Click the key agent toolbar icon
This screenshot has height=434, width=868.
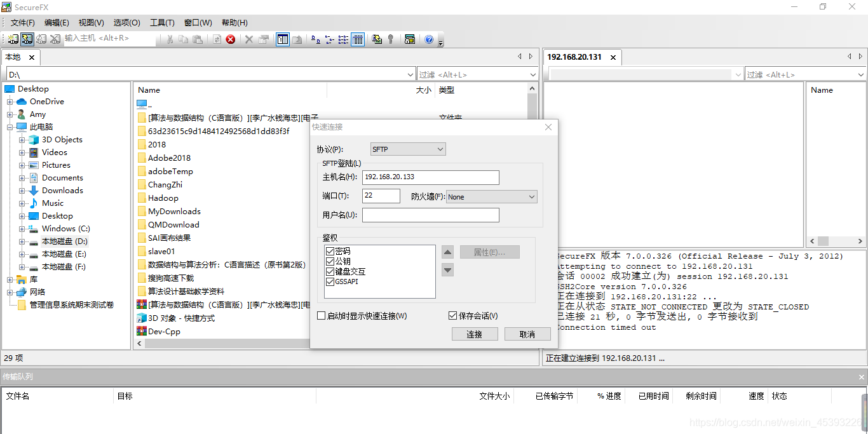pos(391,39)
